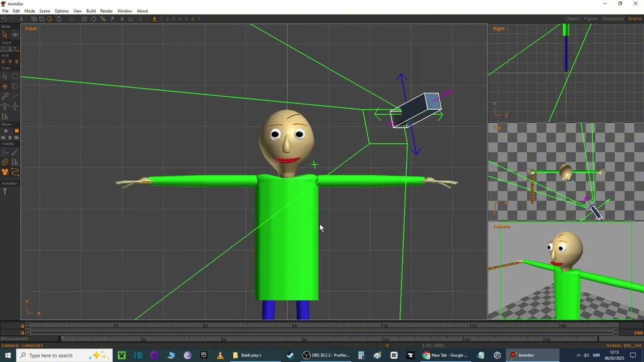Image resolution: width=644 pixels, height=362 pixels.
Task: Toggle the Z axis lock
Action: point(16,61)
